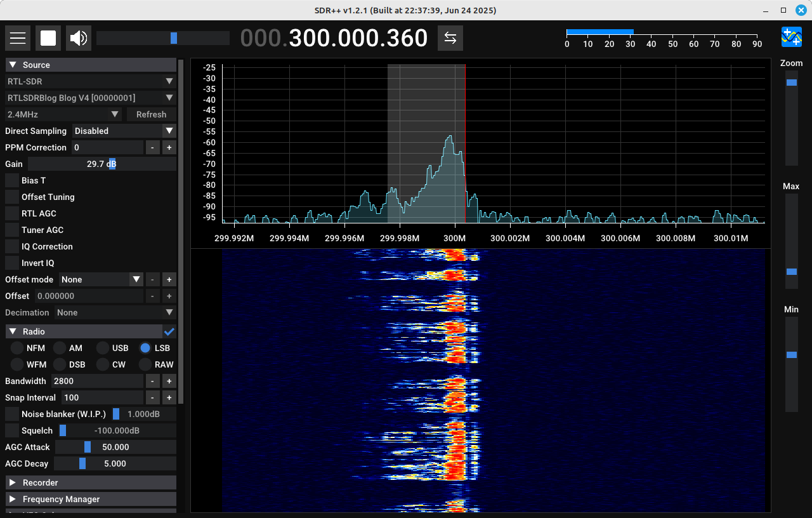Open the RTL-SDR source dropdown
Image resolution: width=812 pixels, height=518 pixels.
coord(91,81)
